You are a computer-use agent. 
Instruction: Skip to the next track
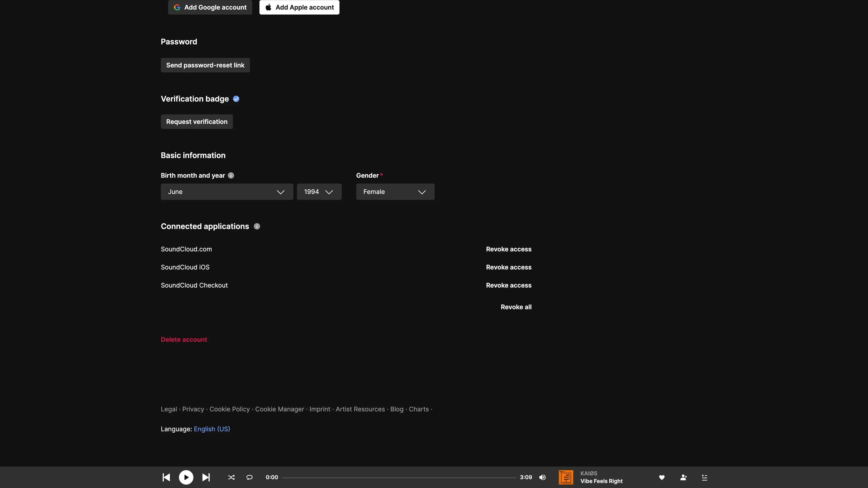[x=206, y=477]
